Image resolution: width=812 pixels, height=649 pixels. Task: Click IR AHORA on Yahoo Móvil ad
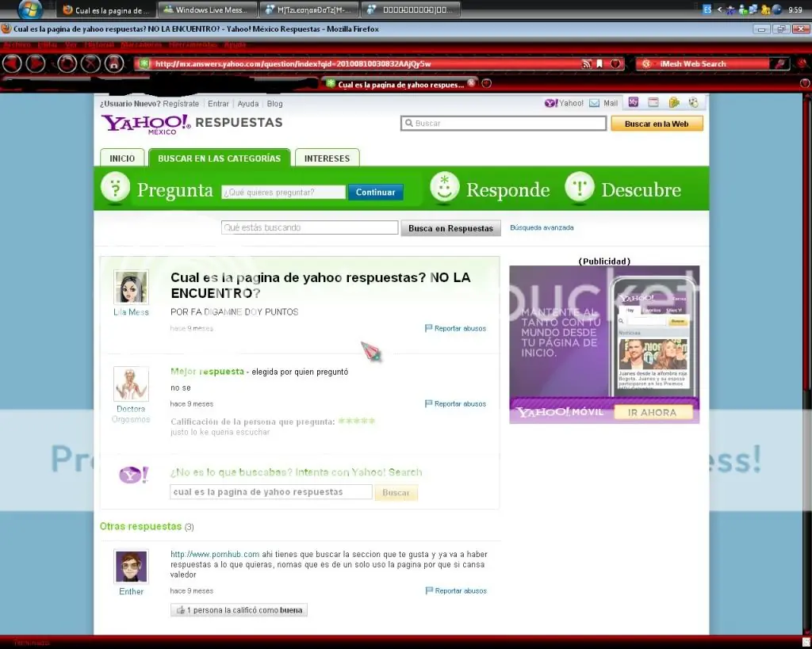[653, 413]
